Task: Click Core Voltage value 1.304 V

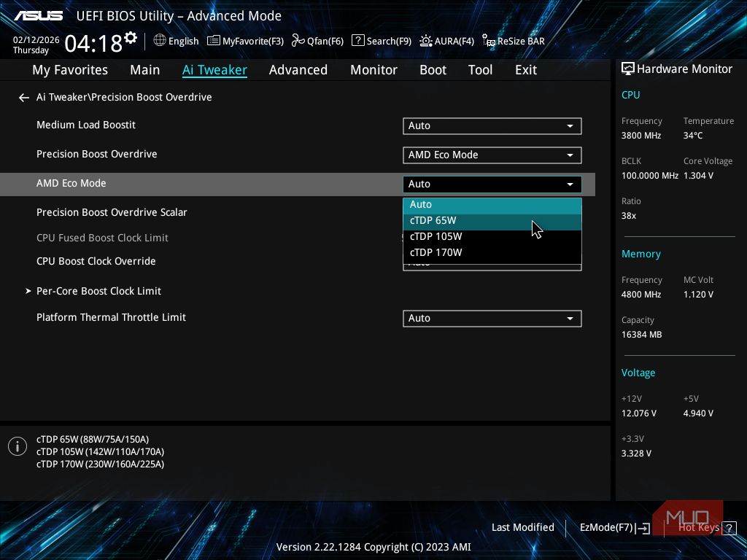Action: click(698, 176)
